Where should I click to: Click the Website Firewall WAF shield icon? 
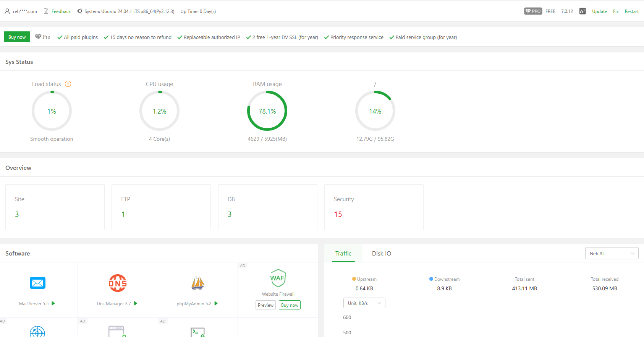(x=278, y=278)
